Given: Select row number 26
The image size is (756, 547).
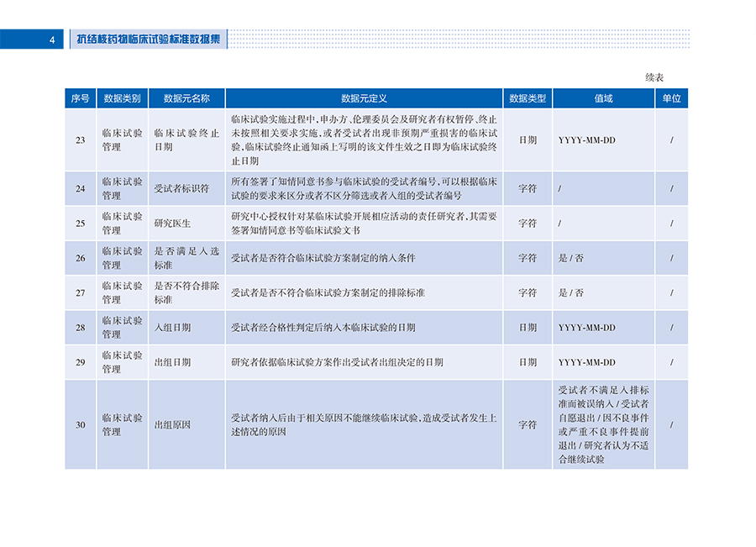Looking at the screenshot, I should pos(81,259).
